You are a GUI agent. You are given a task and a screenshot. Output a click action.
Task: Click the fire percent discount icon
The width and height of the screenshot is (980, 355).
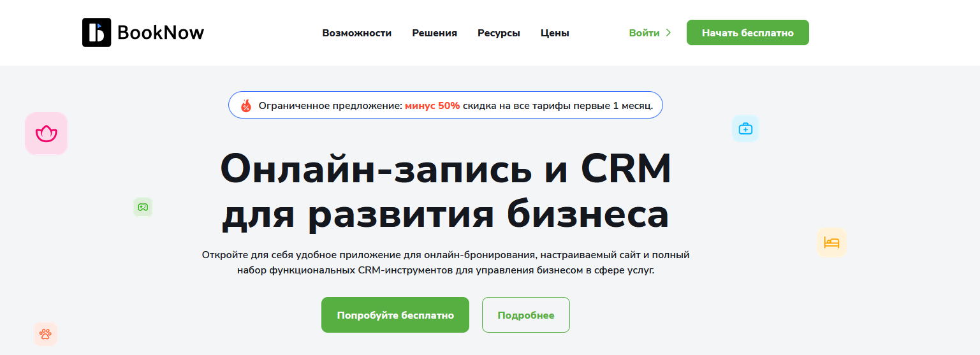(246, 106)
